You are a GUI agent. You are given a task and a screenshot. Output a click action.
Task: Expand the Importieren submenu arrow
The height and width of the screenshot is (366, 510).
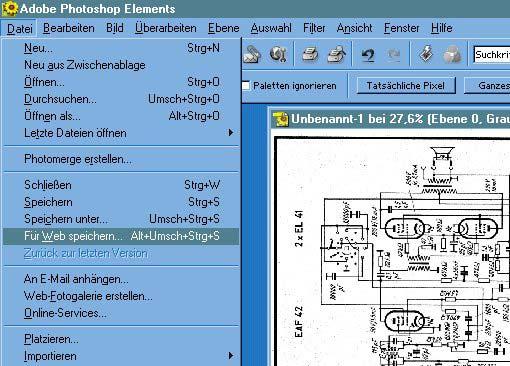[x=231, y=356]
